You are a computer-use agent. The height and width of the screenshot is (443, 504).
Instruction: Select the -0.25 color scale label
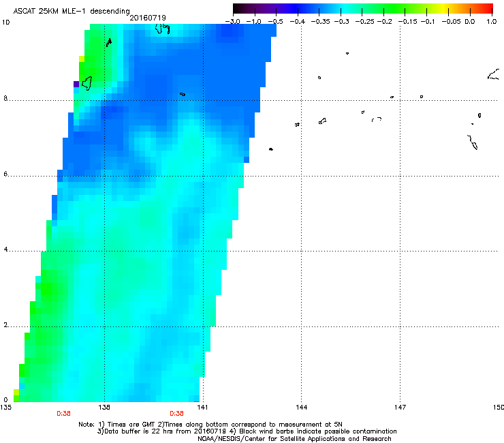pos(365,22)
